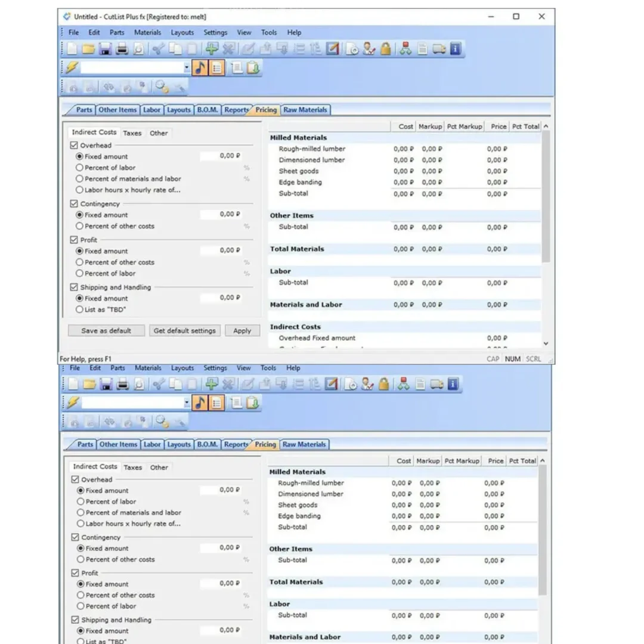Expand the toolbar combo box in upper window
Screen dimensions: 644x644
[187, 68]
